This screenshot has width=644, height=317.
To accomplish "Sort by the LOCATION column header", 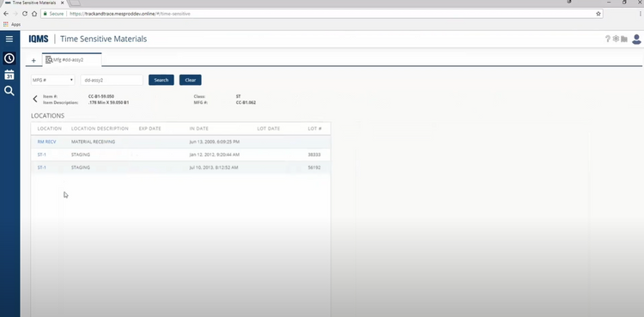I will [49, 129].
